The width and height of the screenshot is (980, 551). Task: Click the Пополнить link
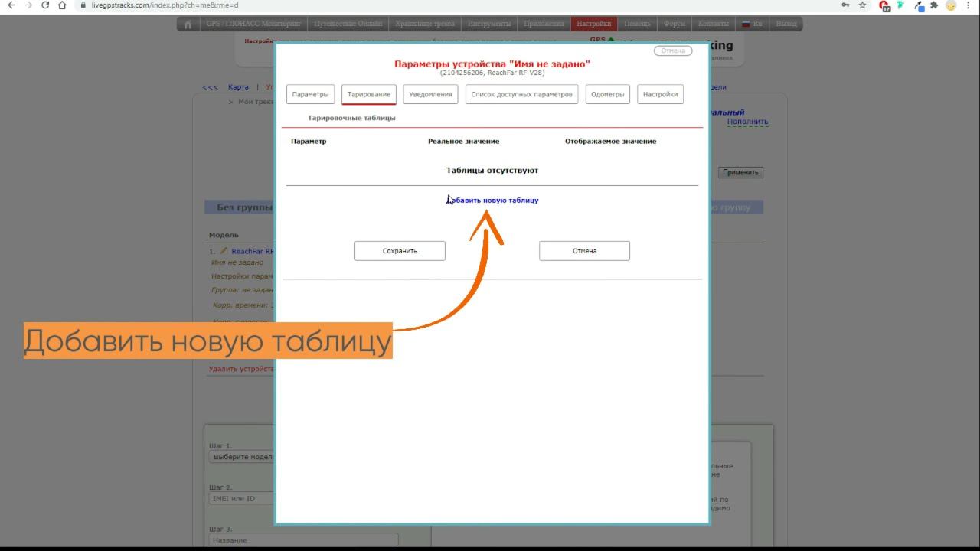coord(748,122)
